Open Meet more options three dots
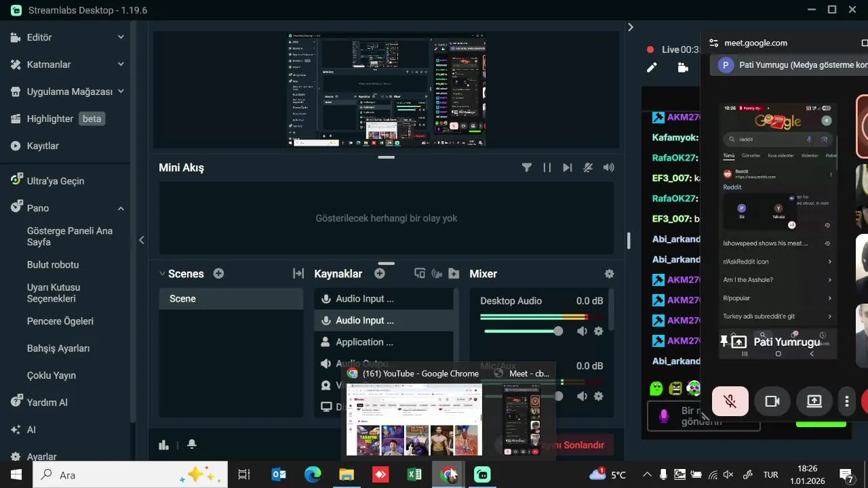This screenshot has width=868, height=488. (x=847, y=401)
